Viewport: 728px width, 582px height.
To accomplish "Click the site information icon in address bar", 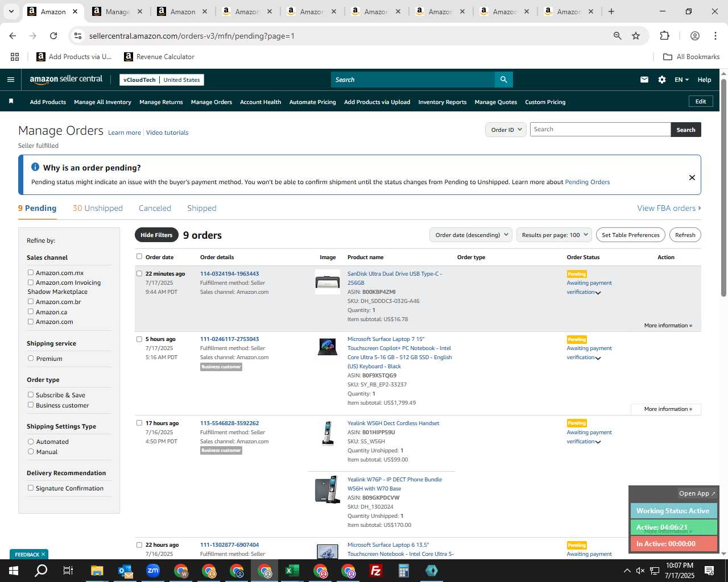I will point(78,36).
